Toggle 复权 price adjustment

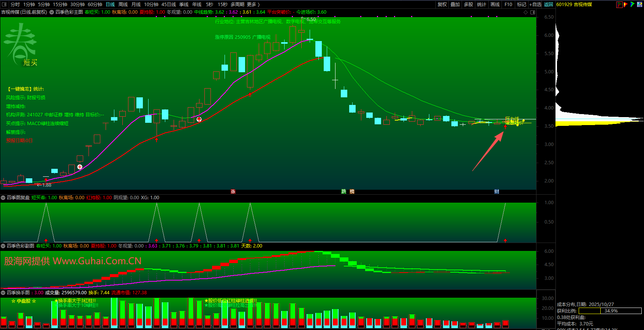coord(442,5)
